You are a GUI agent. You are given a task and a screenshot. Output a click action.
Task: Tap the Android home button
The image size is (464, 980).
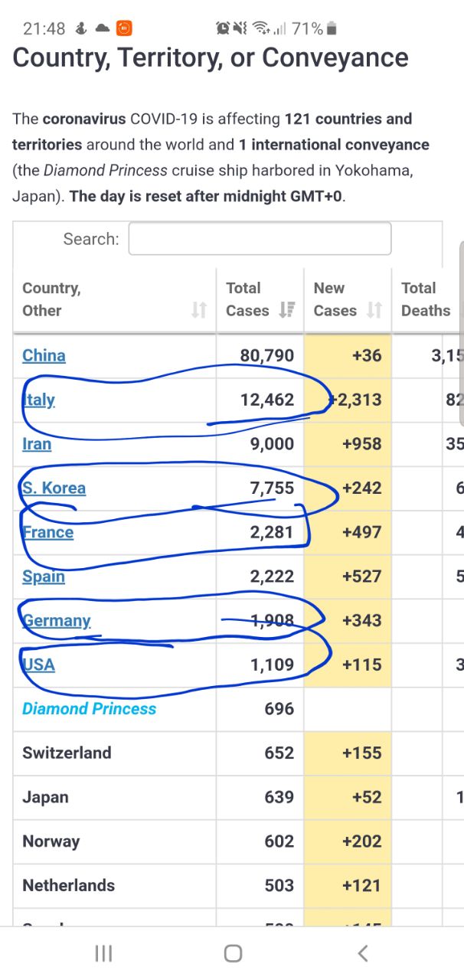(233, 953)
